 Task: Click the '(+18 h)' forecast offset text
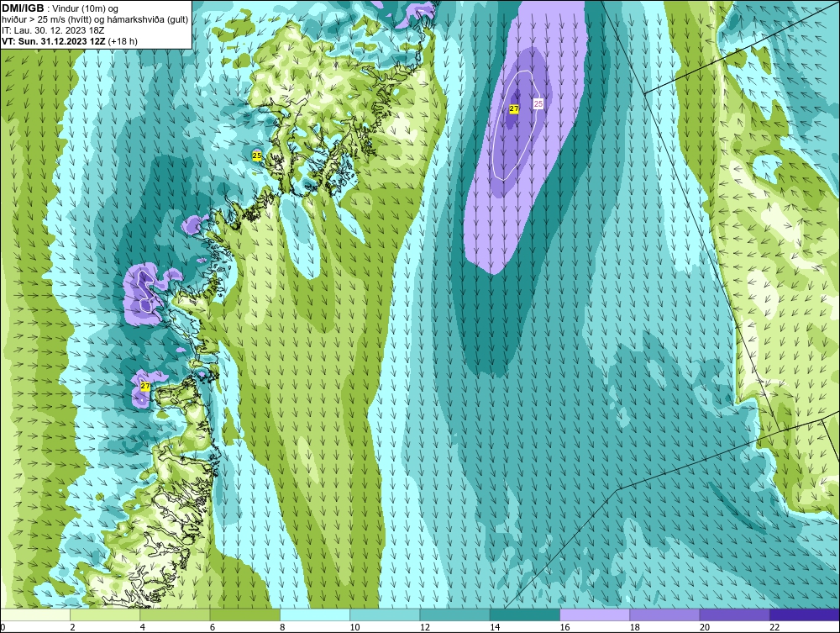(x=123, y=41)
